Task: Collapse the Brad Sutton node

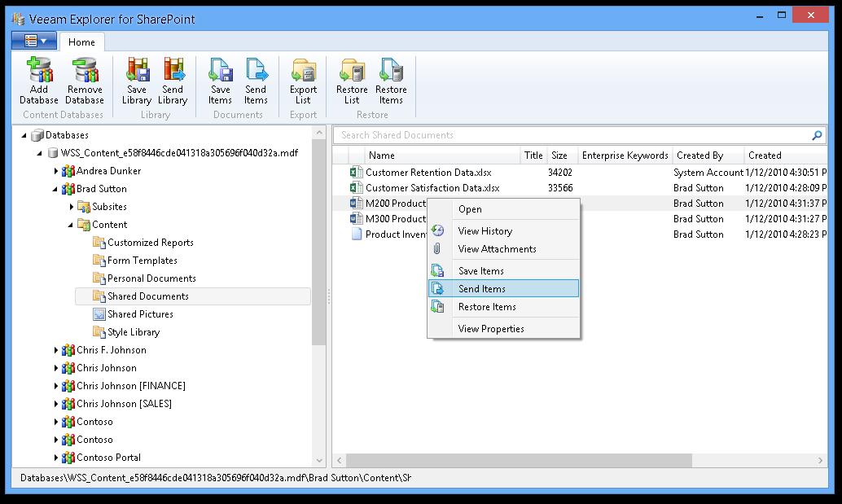Action: coord(55,190)
